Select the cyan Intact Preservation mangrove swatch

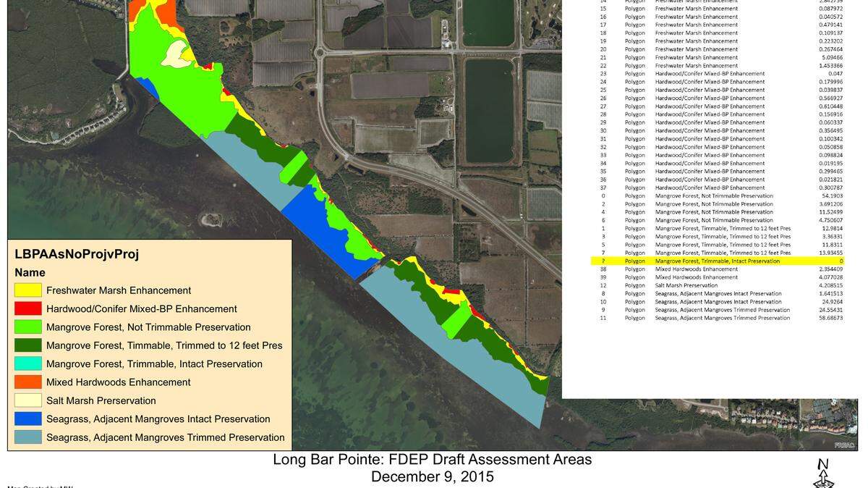(27, 364)
